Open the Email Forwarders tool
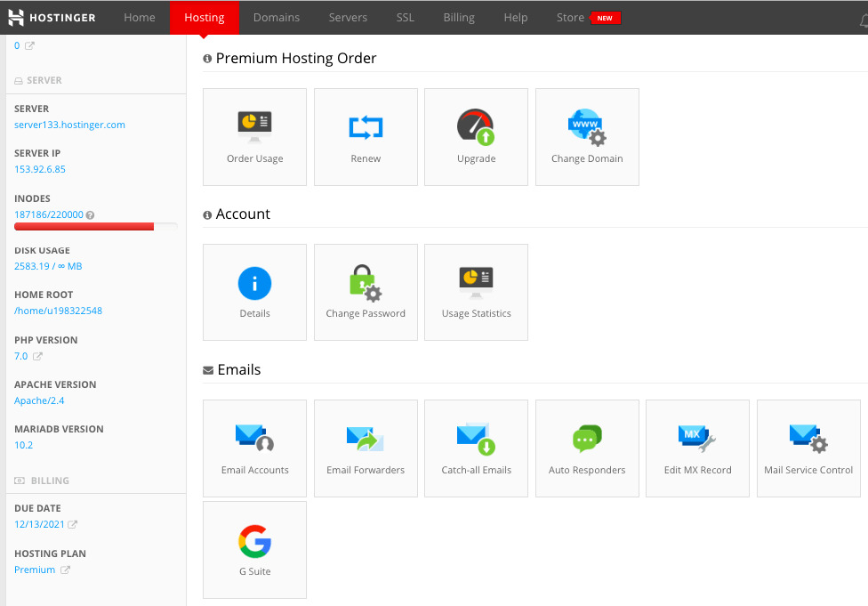868x606 pixels. (366, 448)
